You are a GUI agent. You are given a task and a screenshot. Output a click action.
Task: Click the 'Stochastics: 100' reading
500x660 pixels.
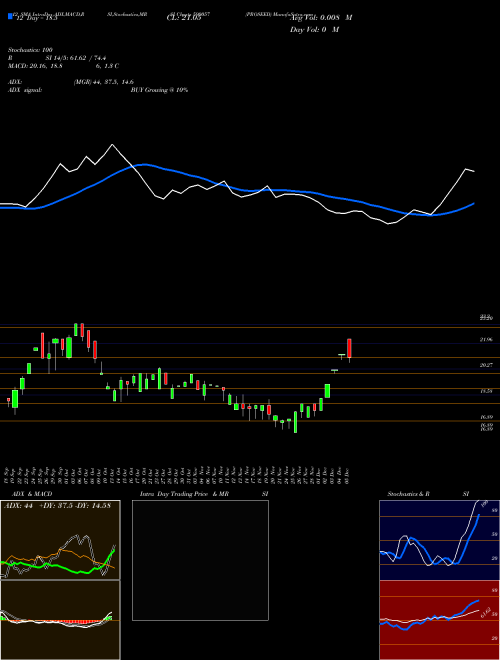coord(30,50)
